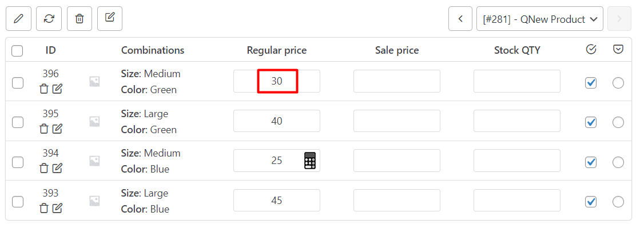Edit variation 395 using its edit icon

pyautogui.click(x=57, y=129)
